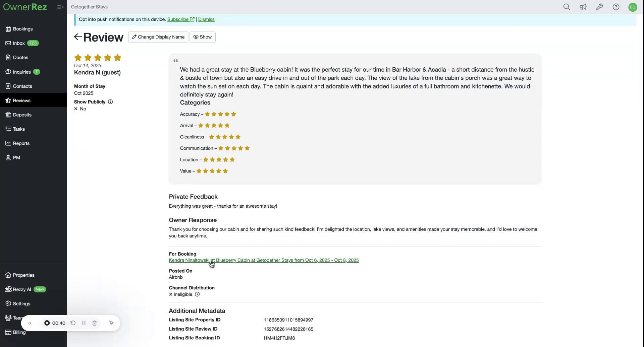Open Rezzy AI from sidebar
Image resolution: width=644 pixels, height=347 pixels.
[22, 289]
